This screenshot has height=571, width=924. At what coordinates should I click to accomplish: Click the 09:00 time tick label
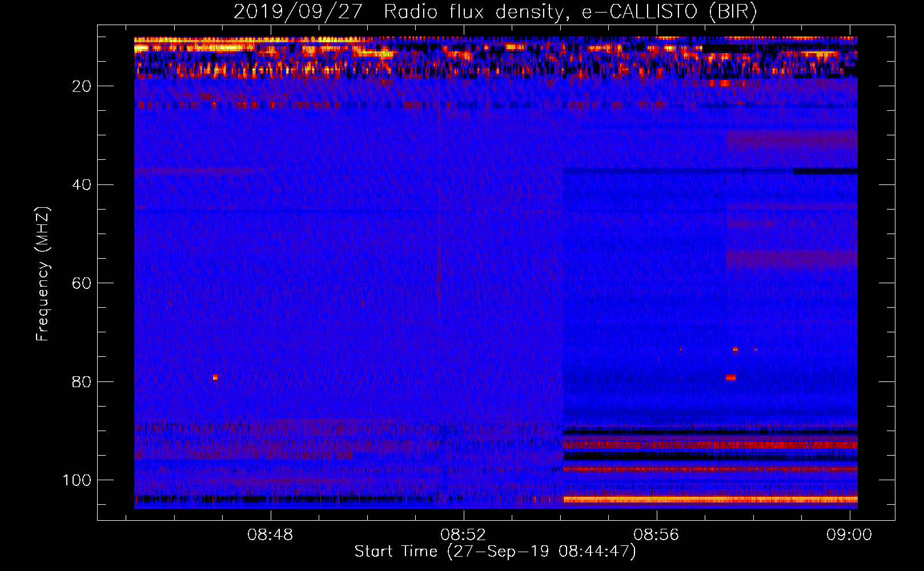(x=849, y=534)
